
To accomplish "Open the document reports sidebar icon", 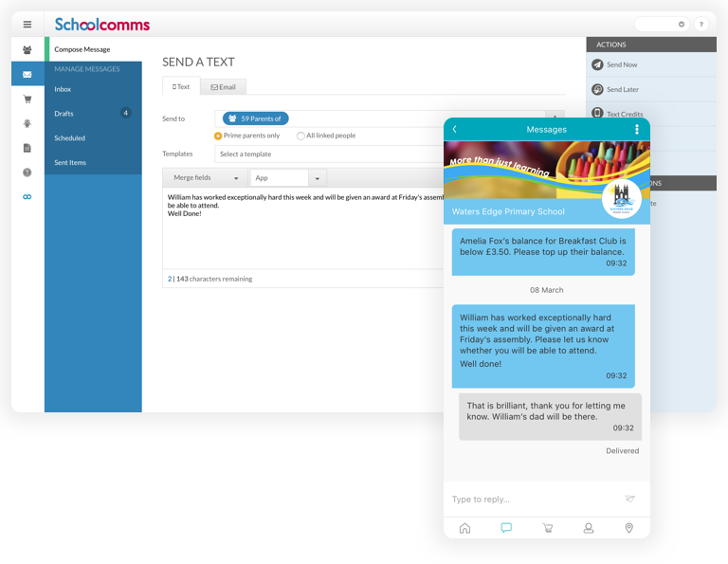I will 27,148.
